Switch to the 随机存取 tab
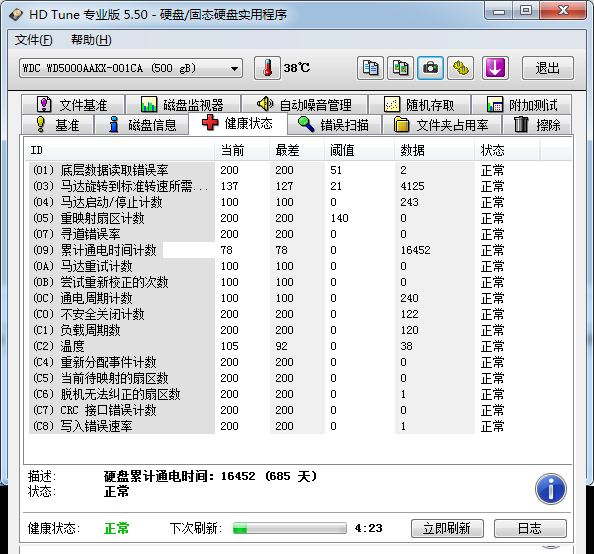The width and height of the screenshot is (594, 554). 420,105
